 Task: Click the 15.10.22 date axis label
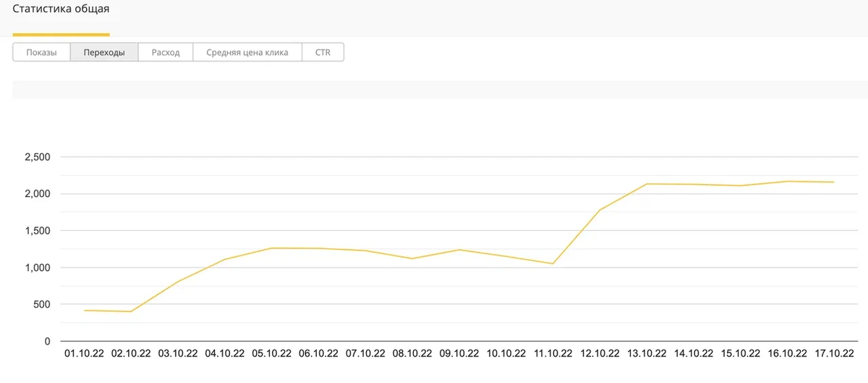pyautogui.click(x=741, y=354)
